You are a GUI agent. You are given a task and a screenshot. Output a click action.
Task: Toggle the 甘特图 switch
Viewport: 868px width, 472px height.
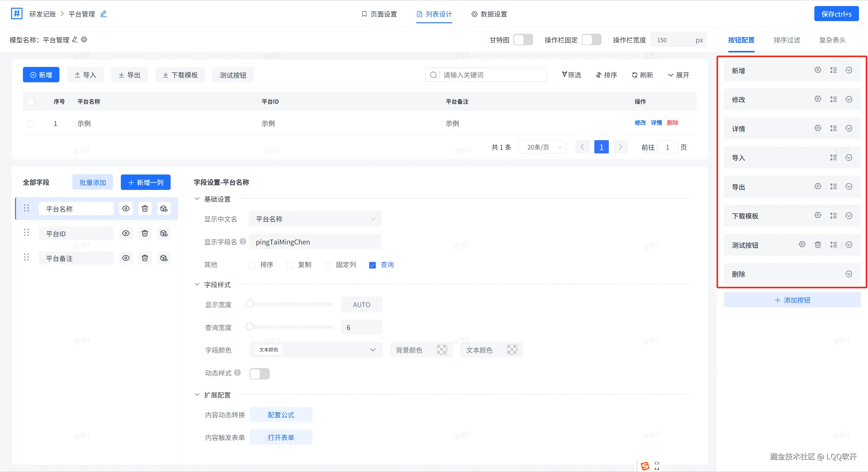[523, 40]
